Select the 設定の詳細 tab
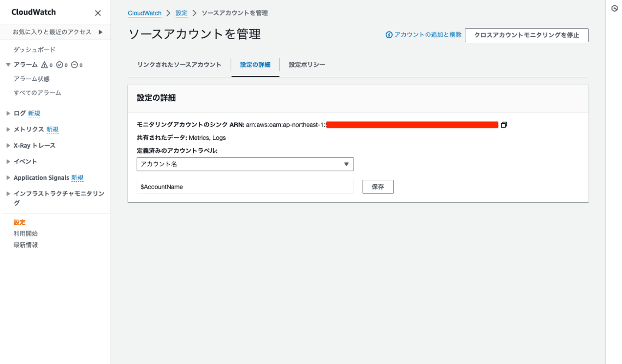Viewport: 622px width, 364px height. [255, 65]
